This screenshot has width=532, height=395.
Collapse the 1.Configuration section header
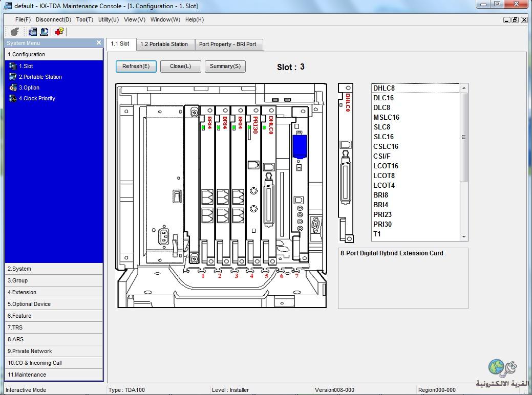[54, 54]
